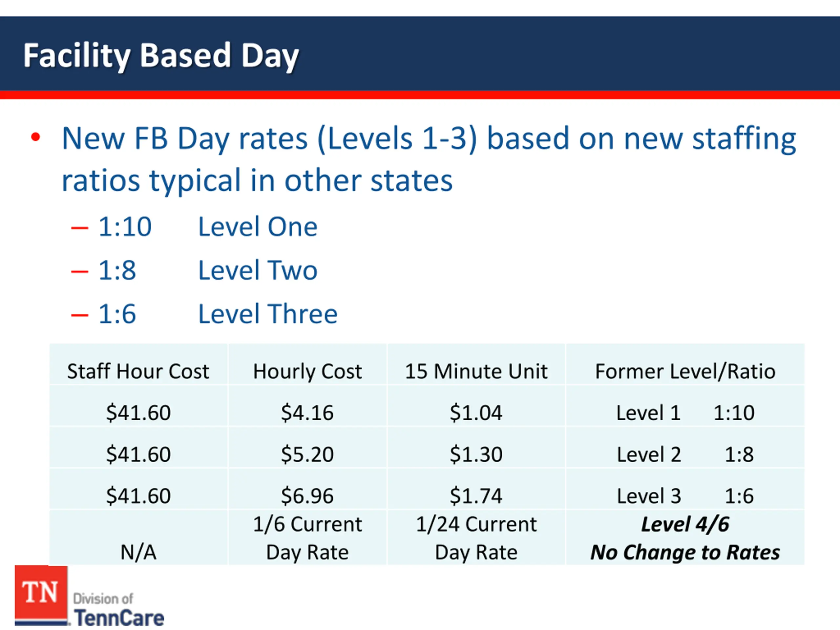Image resolution: width=840 pixels, height=630 pixels.
Task: Click the N/A table cell
Action: (x=138, y=537)
